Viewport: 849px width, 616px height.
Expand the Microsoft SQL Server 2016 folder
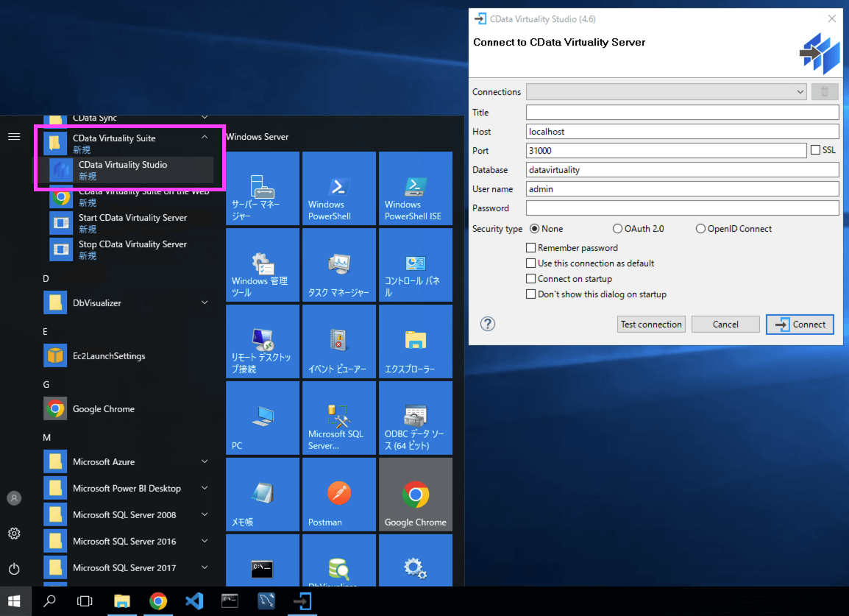[205, 541]
